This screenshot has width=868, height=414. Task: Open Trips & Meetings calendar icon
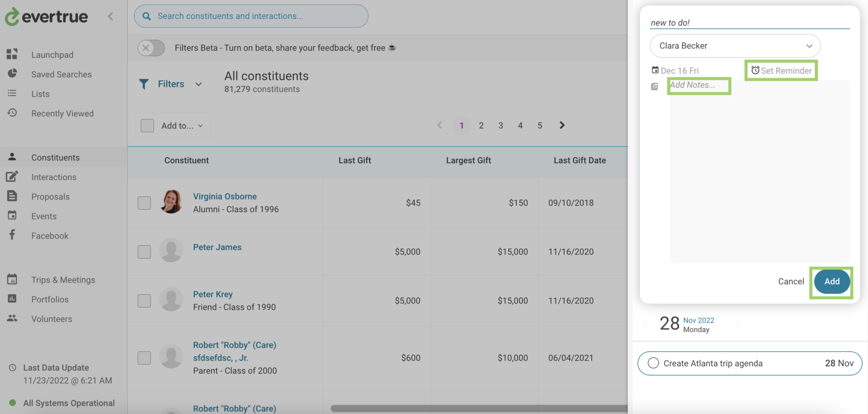click(x=12, y=279)
